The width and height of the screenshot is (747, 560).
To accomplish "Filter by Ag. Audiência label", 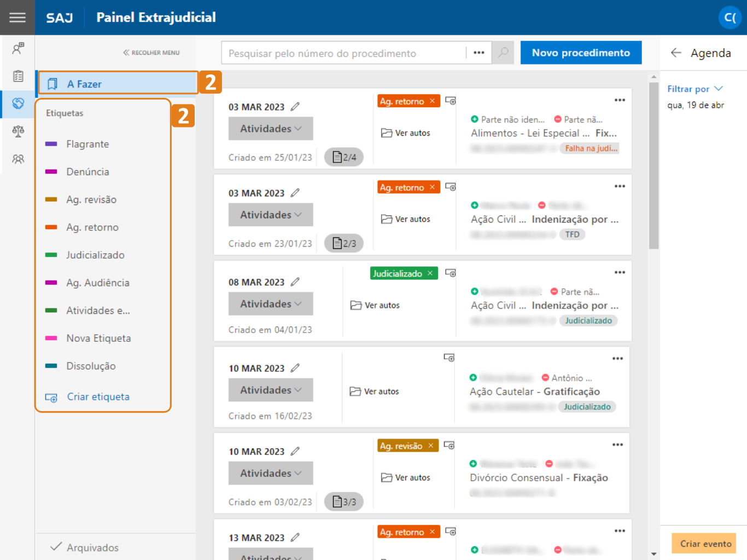I will point(98,283).
